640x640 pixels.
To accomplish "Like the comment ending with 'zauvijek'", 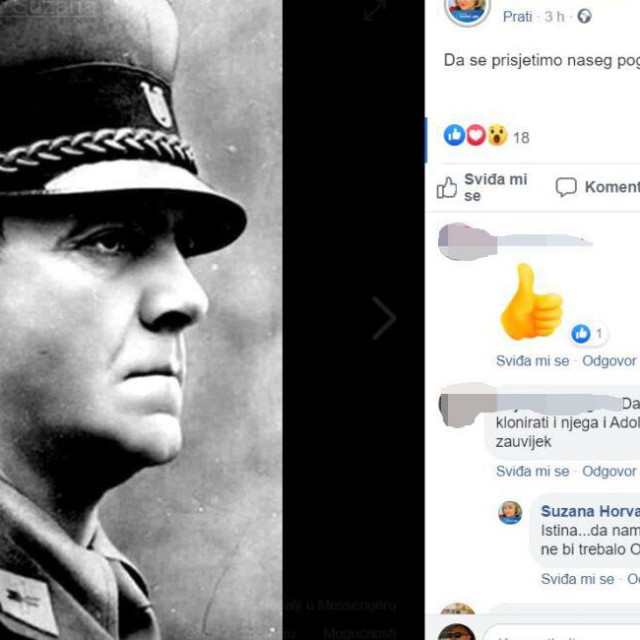I will pyautogui.click(x=532, y=471).
